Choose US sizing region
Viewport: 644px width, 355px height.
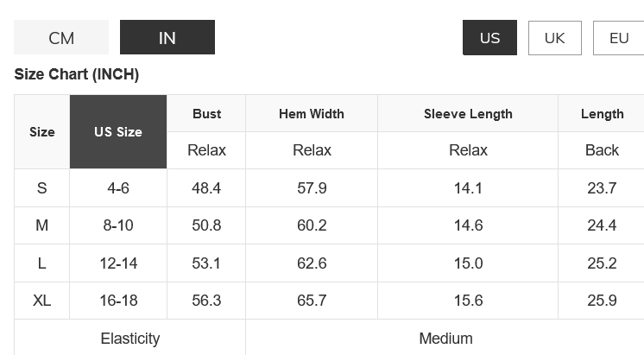(x=489, y=38)
